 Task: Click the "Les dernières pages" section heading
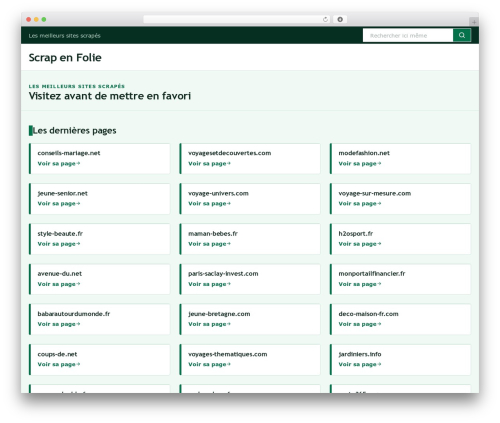74,130
